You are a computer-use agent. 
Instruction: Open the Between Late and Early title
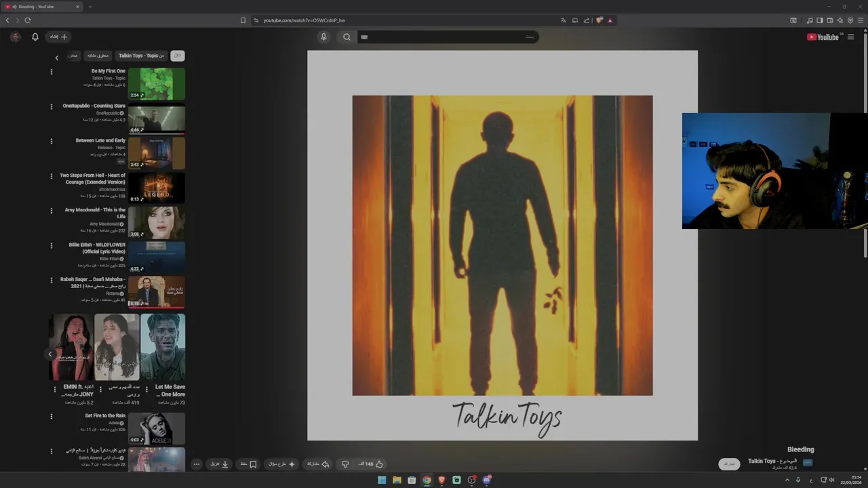coord(100,140)
